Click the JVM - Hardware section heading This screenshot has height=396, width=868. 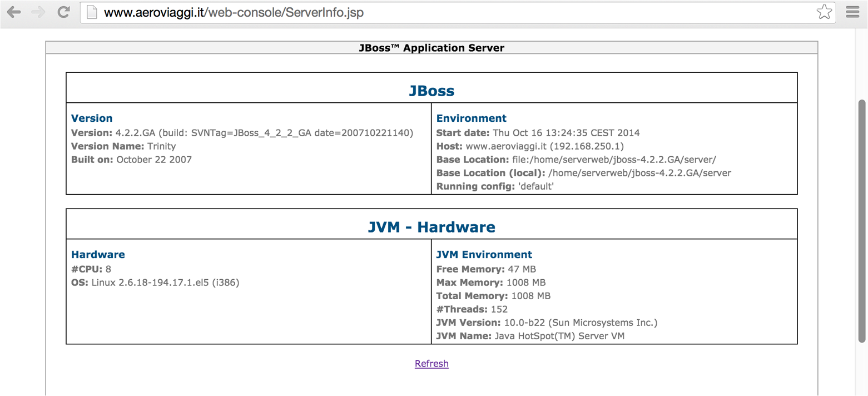coord(431,226)
